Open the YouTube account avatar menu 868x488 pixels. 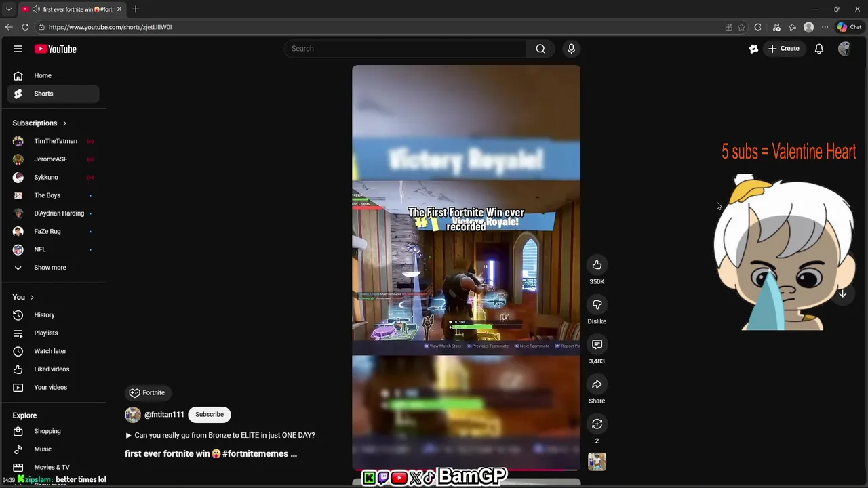coord(844,49)
